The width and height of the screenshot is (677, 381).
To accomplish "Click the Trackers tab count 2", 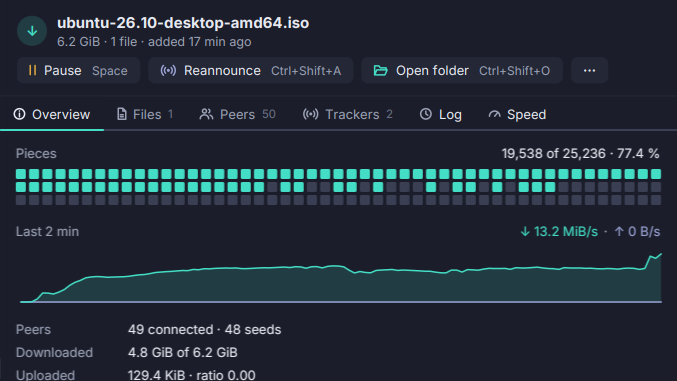I will pos(389,114).
